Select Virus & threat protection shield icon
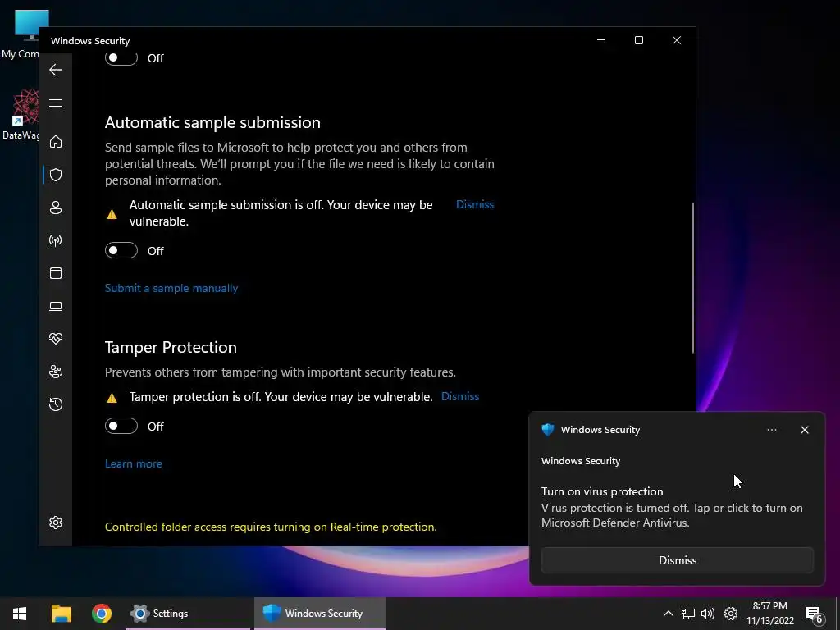Image resolution: width=840 pixels, height=630 pixels. click(x=56, y=175)
